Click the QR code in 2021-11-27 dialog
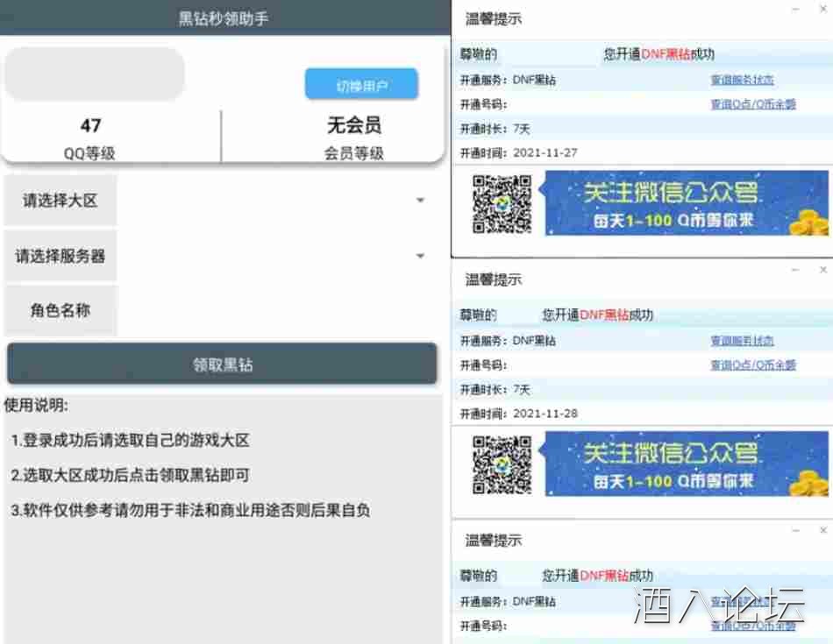The width and height of the screenshot is (833, 644). pos(502,204)
